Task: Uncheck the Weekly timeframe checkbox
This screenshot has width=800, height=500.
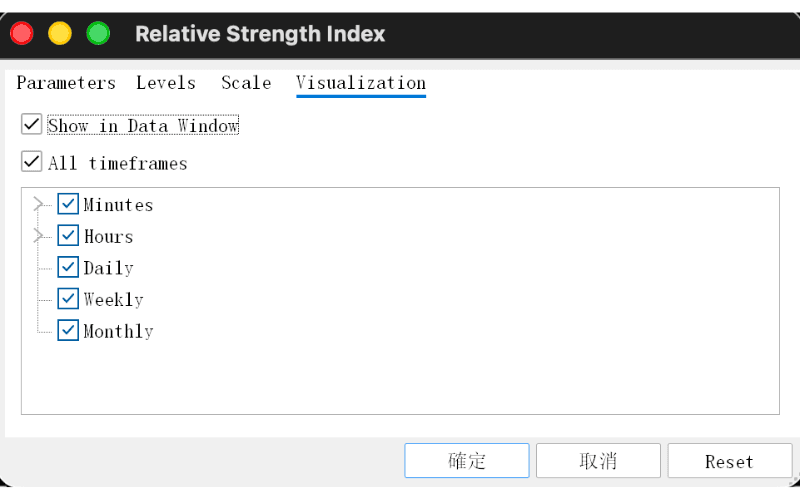Action: click(x=68, y=298)
